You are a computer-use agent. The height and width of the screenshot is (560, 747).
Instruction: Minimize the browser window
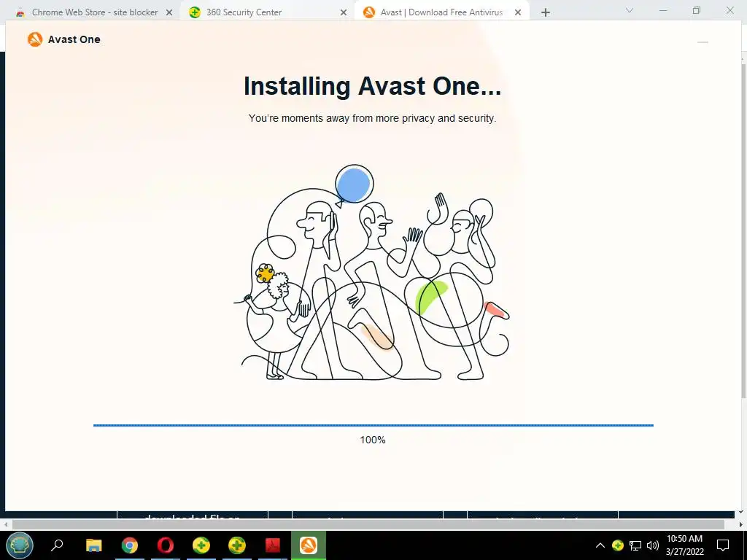[663, 10]
